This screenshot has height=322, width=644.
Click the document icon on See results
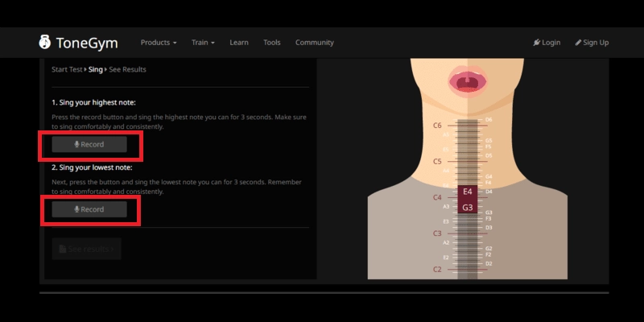tap(62, 250)
